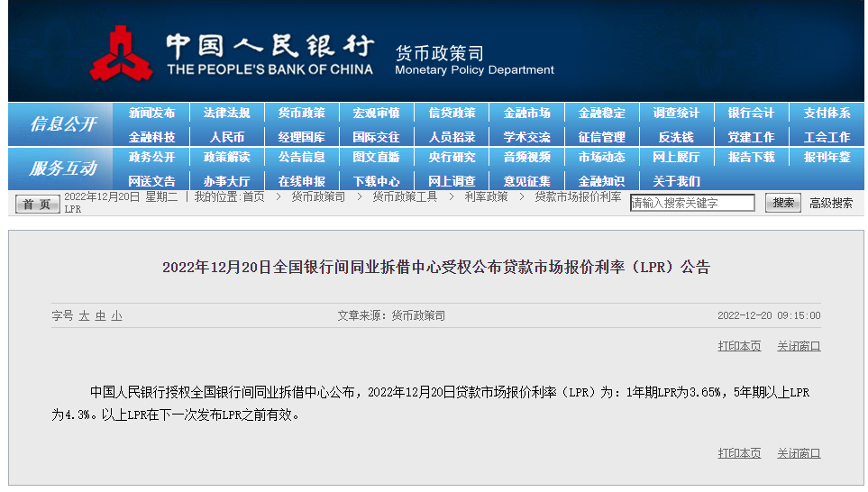Click the bottom 打印本页 print link
This screenshot has height=492, width=868.
coord(739,454)
